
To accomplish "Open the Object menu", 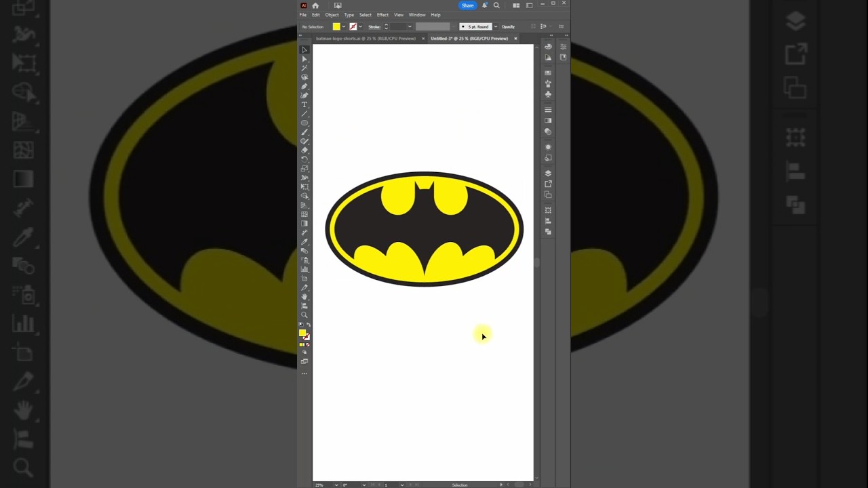I will point(332,15).
